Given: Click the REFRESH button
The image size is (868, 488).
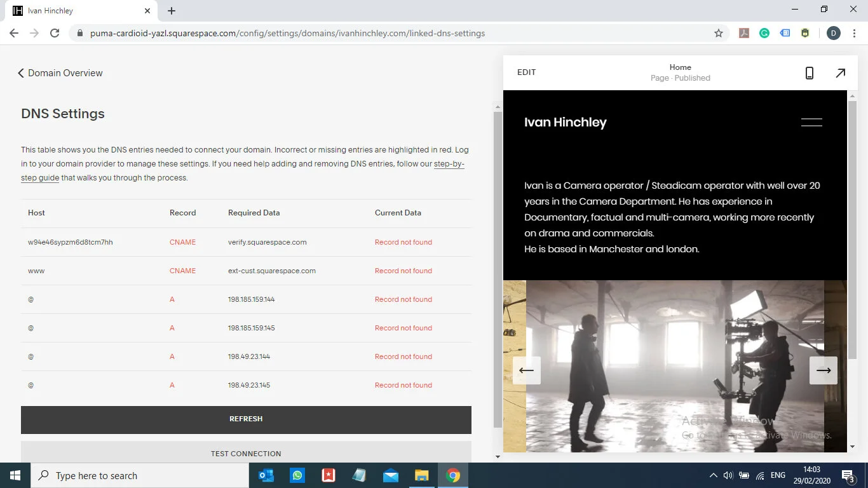Looking at the screenshot, I should coord(246,419).
